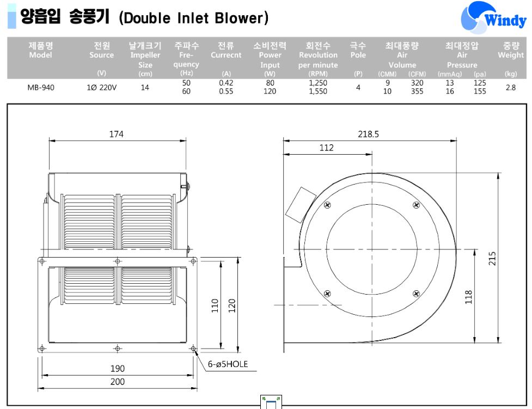Click the Windy logo
The height and width of the screenshot is (409, 532).
coord(493,19)
